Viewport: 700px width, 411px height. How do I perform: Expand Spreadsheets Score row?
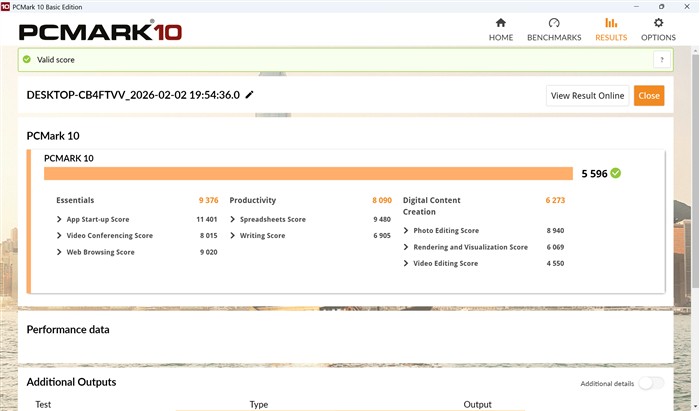point(233,219)
